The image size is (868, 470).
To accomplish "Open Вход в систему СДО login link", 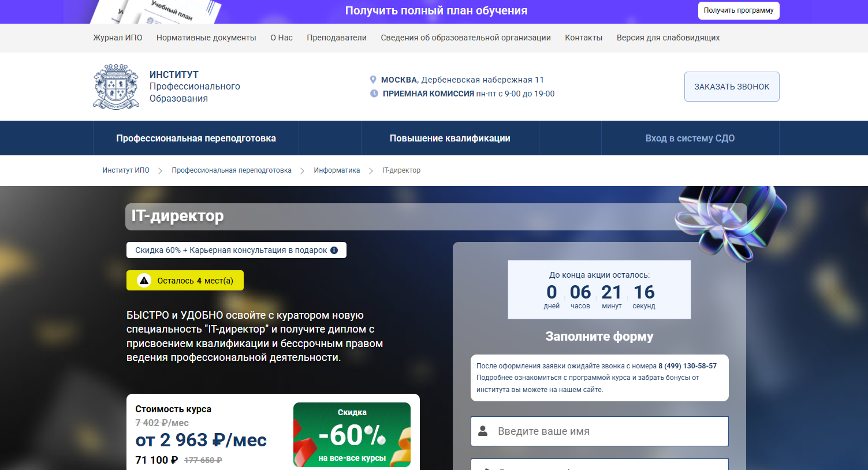I will [x=690, y=138].
